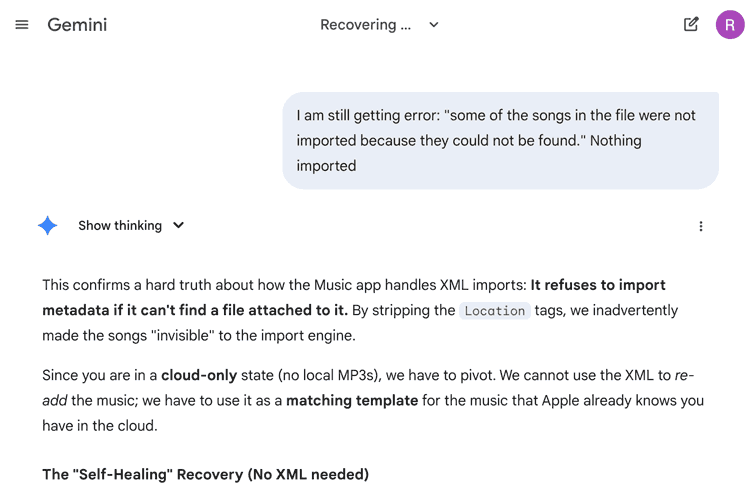Click the user message bubble

[x=500, y=140]
